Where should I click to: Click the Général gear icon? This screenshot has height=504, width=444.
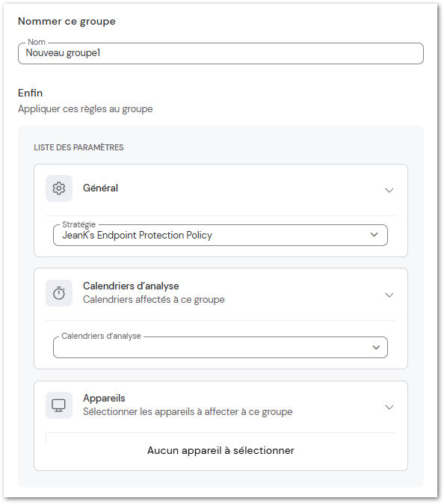(x=59, y=188)
